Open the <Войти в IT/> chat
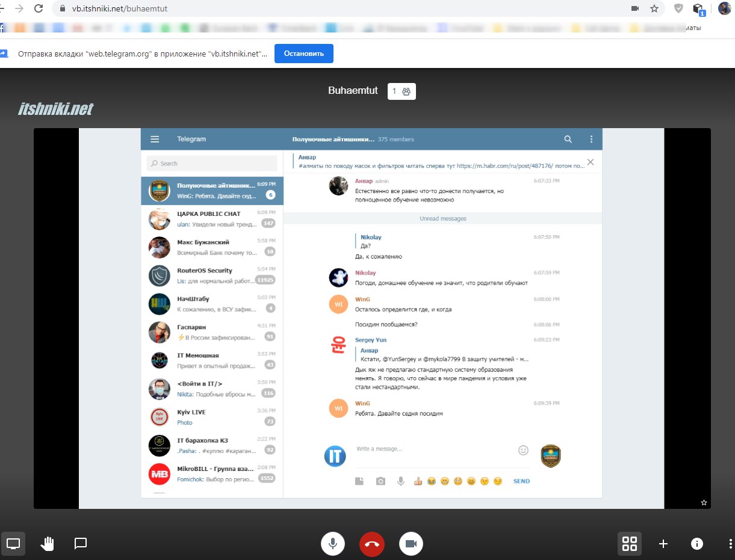The width and height of the screenshot is (735, 560). (212, 389)
